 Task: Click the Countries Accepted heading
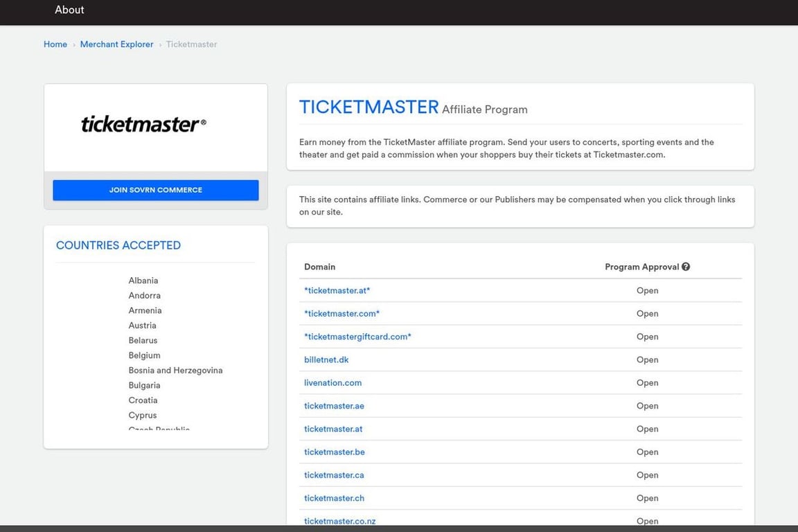coord(118,245)
